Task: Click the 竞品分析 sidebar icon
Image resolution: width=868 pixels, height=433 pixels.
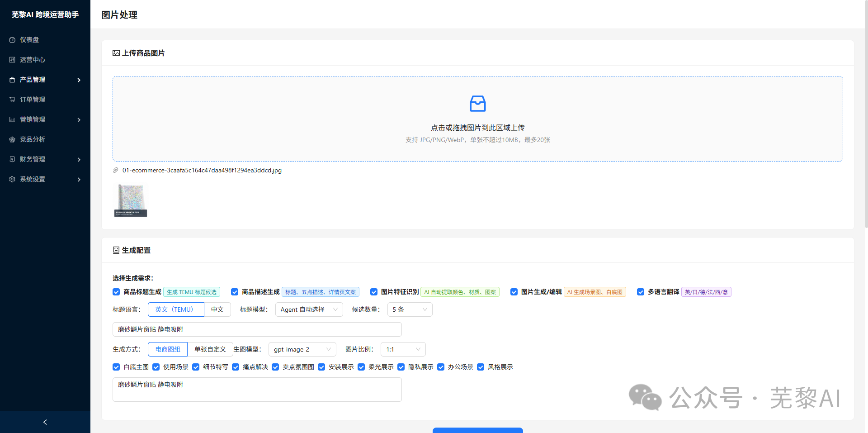Action: pyautogui.click(x=12, y=139)
